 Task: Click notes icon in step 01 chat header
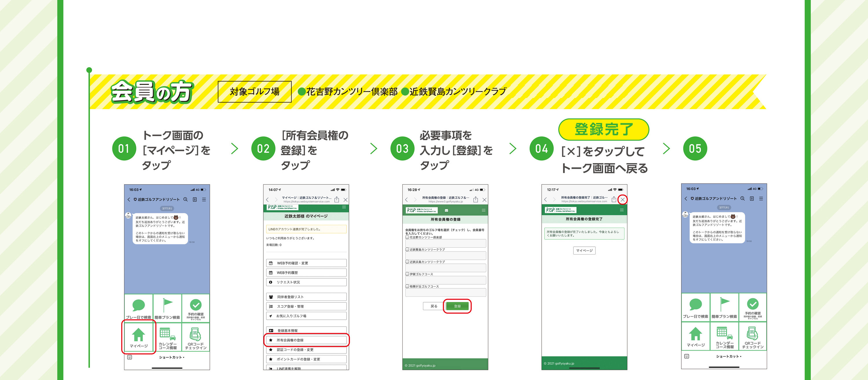[195, 199]
